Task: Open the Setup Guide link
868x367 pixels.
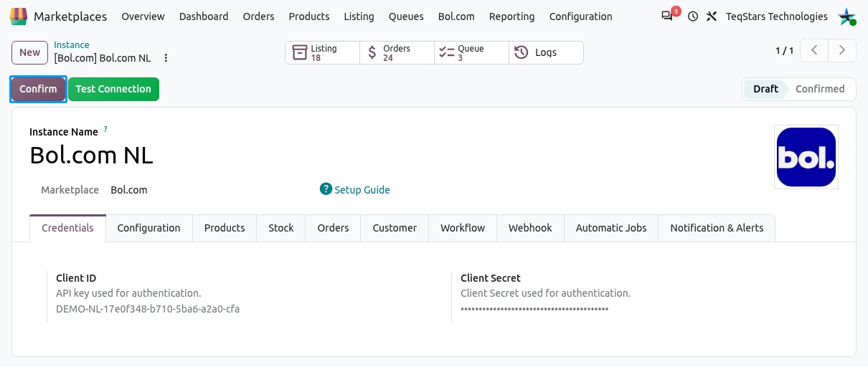Action: point(362,190)
